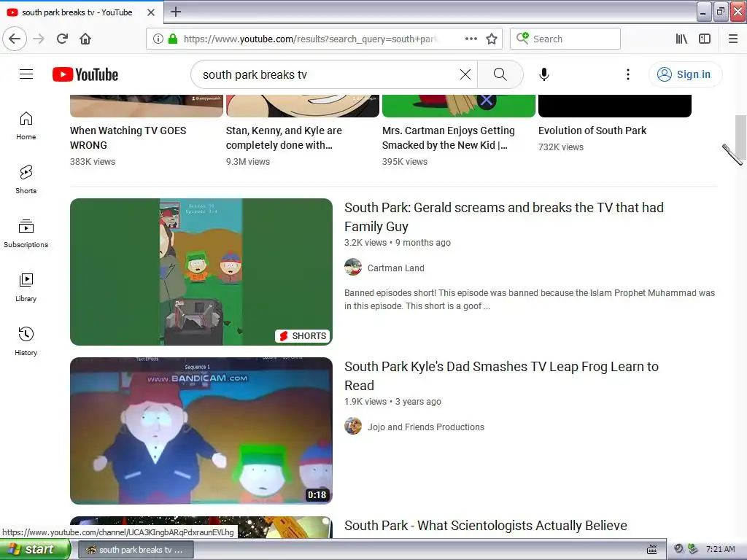
Task: Show site information icon in address bar
Action: point(158,39)
